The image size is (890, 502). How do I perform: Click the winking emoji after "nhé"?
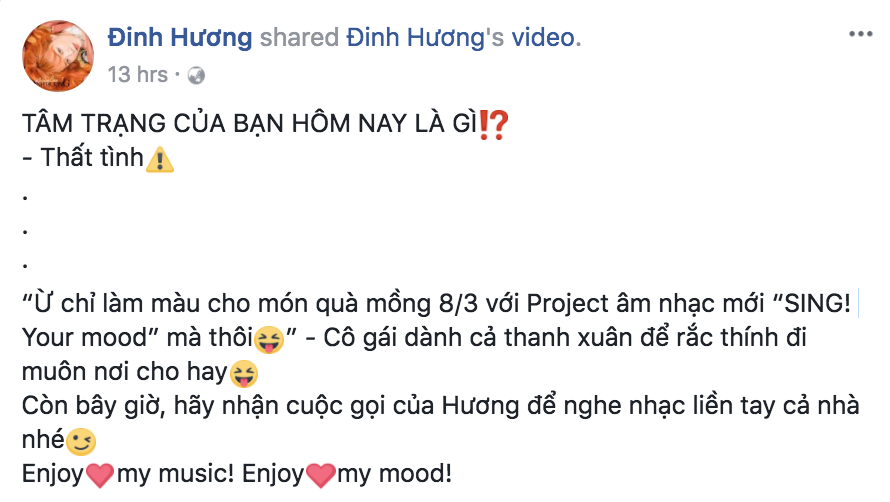(x=81, y=441)
